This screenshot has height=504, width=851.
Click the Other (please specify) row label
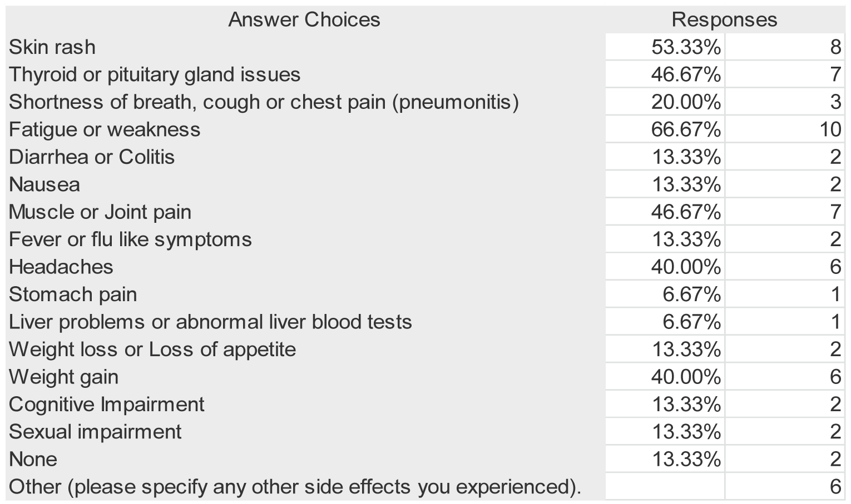295,487
